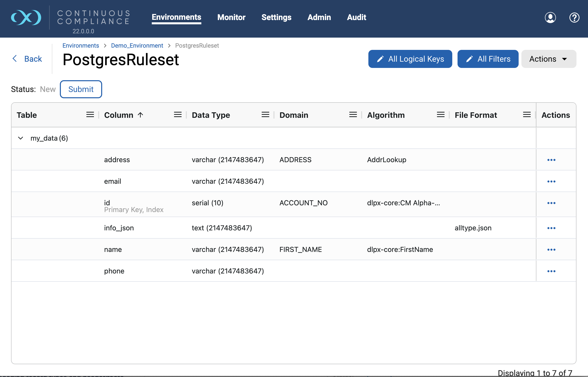This screenshot has width=588, height=377.
Task: Open actions ellipsis for phone row
Action: point(551,271)
